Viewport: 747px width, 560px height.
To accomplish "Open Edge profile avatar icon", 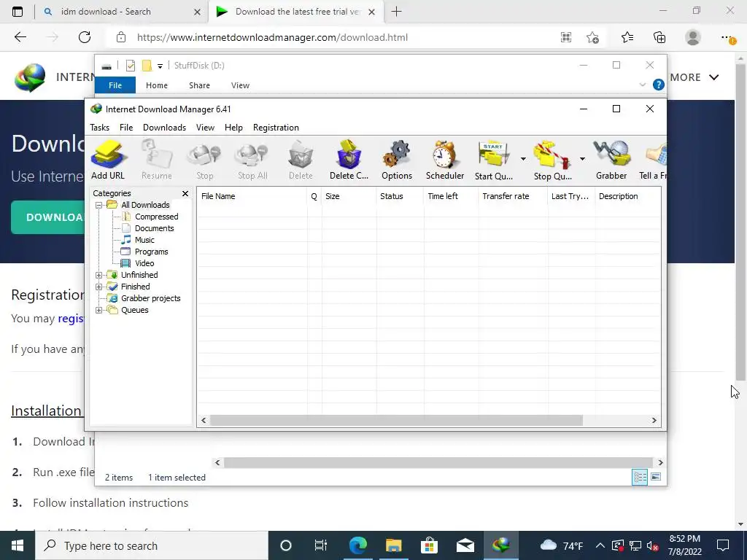I will [x=693, y=37].
